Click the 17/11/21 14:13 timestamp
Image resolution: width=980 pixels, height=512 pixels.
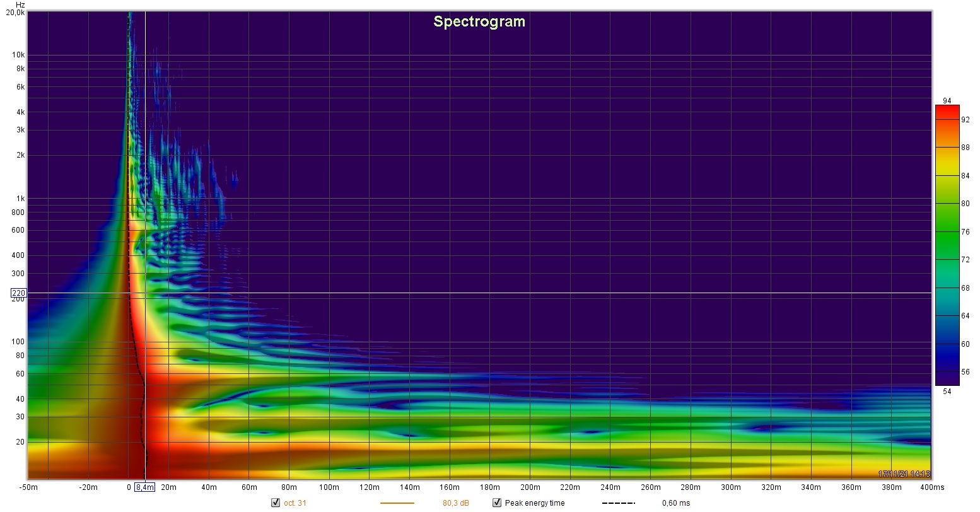click(x=904, y=474)
